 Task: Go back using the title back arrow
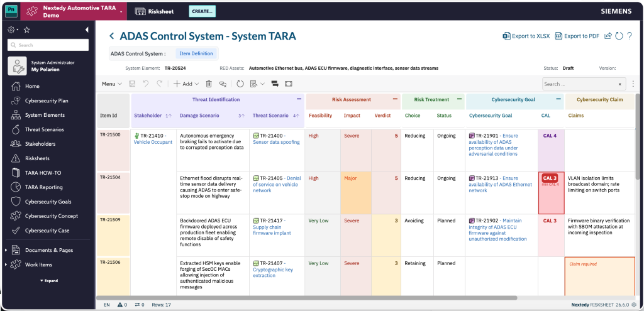click(112, 36)
